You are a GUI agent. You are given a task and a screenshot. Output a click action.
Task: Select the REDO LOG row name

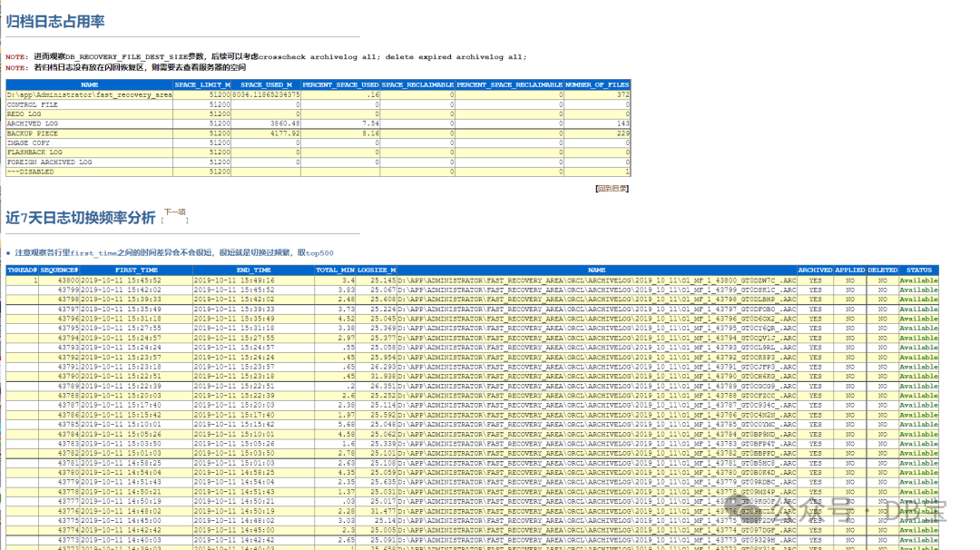[24, 113]
